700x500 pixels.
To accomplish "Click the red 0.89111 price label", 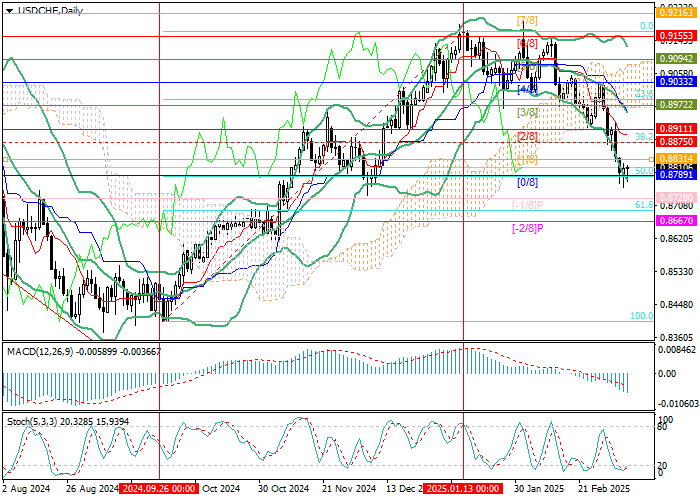I will click(676, 129).
